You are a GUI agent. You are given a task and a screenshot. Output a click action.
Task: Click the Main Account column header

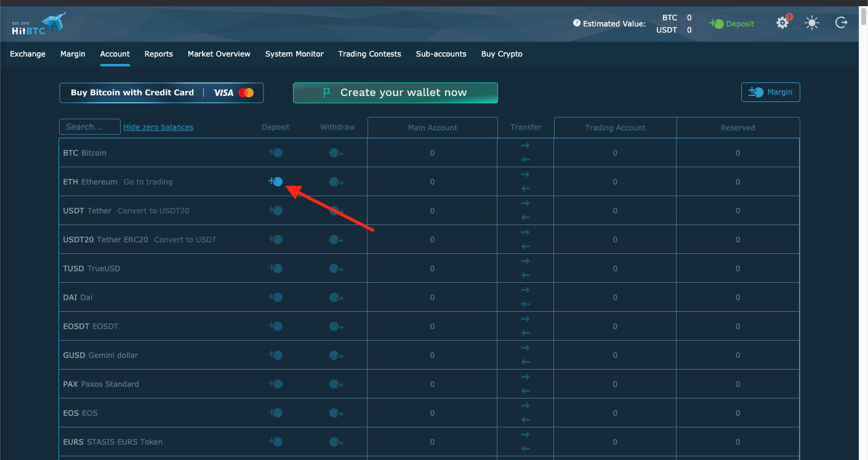click(433, 128)
